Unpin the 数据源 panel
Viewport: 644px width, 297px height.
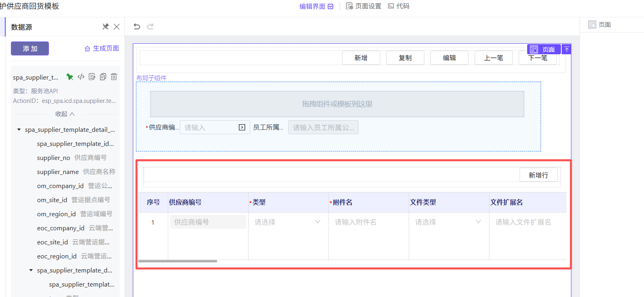click(x=106, y=27)
